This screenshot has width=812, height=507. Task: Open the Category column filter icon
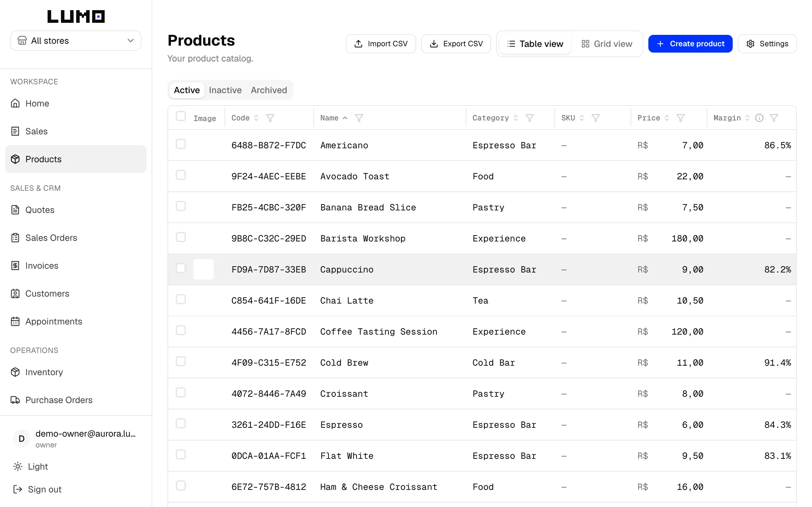click(529, 118)
